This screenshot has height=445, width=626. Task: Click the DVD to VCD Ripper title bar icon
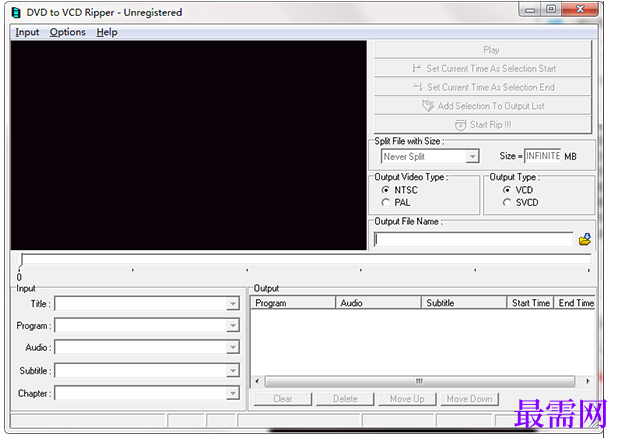pos(16,13)
